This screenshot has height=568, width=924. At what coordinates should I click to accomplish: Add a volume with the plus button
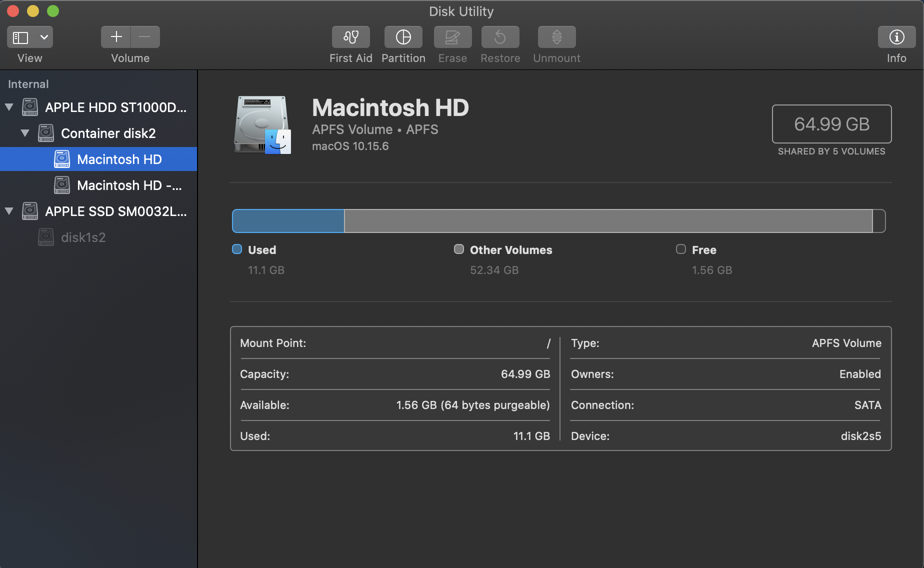[x=116, y=37]
